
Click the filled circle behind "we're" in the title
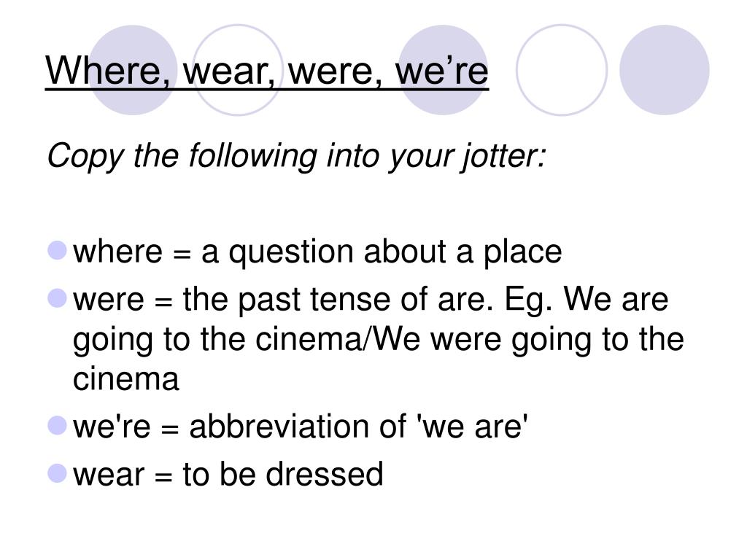443,70
